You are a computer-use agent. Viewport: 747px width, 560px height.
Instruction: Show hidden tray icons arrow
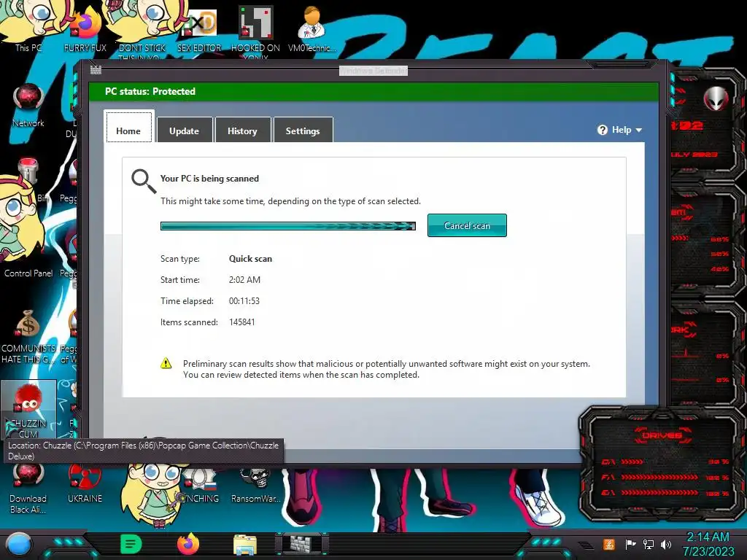point(587,545)
